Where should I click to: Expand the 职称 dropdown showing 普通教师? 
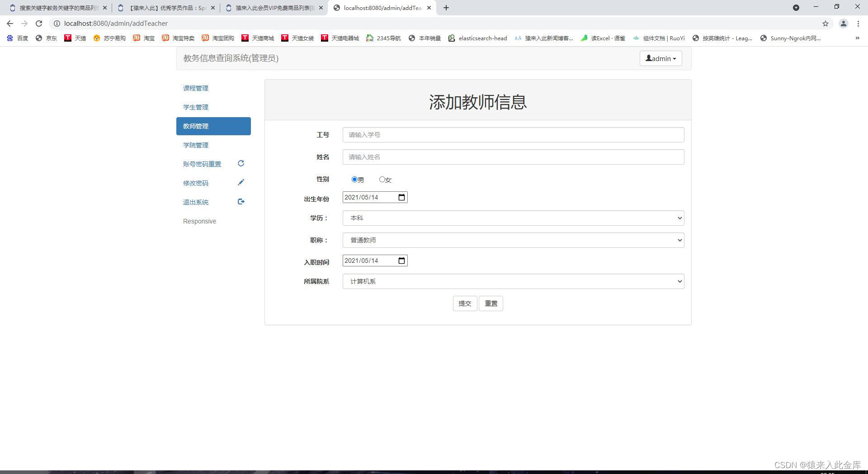pyautogui.click(x=513, y=240)
